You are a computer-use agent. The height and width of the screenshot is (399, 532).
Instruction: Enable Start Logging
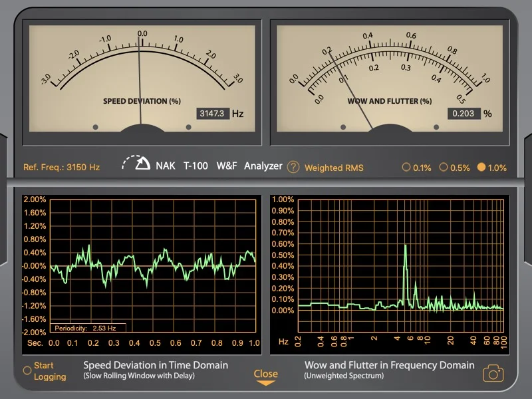27,370
